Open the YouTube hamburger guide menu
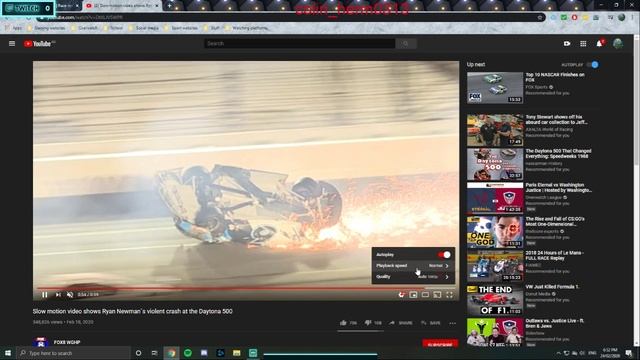 tap(12, 44)
